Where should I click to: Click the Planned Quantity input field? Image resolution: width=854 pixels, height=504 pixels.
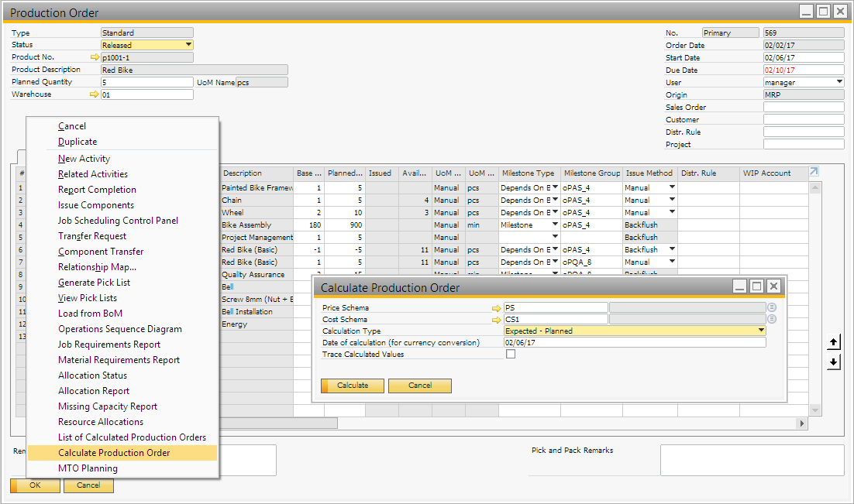147,82
